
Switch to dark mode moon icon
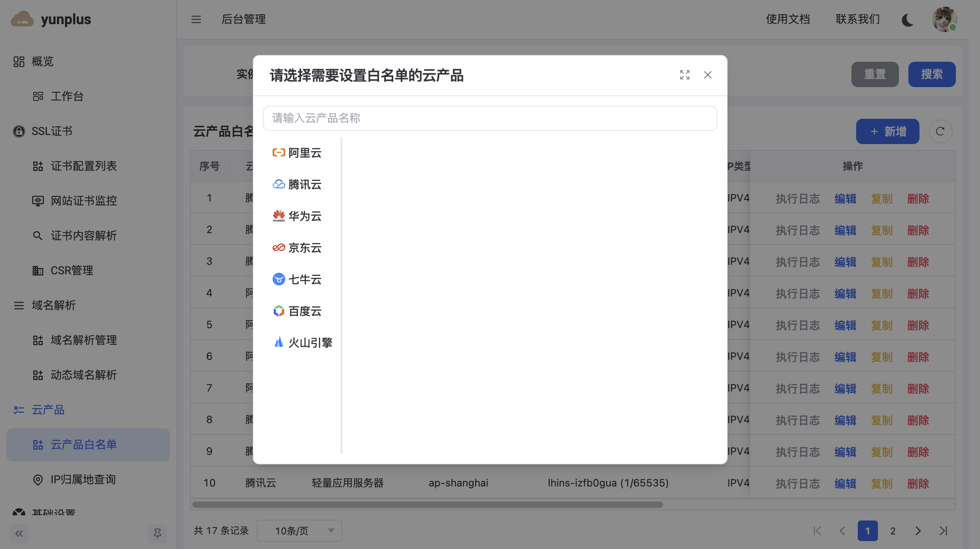click(908, 19)
